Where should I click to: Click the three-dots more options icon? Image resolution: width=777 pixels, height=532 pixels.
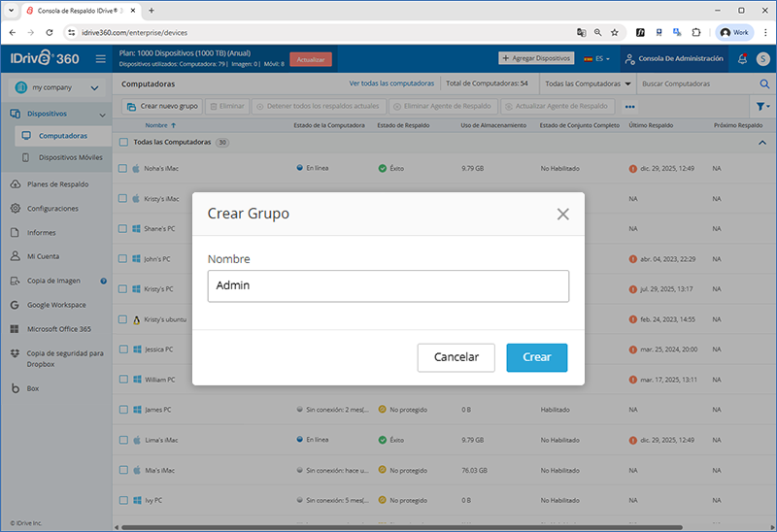coord(629,106)
